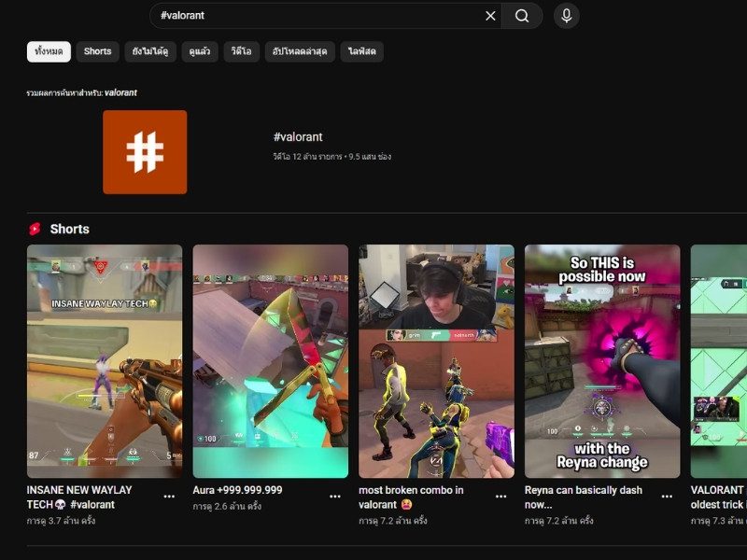The width and height of the screenshot is (747, 560).
Task: Open more options for INSANE NEW WAYLAY short
Action: coord(169,497)
